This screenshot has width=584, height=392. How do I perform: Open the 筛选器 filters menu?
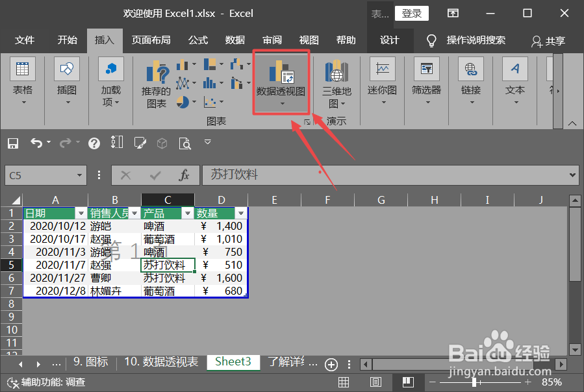(426, 80)
